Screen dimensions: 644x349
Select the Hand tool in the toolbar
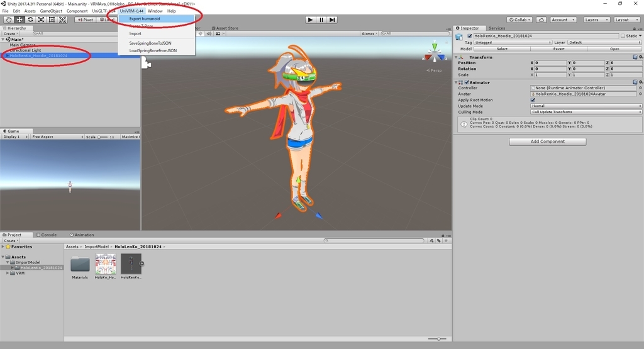8,19
